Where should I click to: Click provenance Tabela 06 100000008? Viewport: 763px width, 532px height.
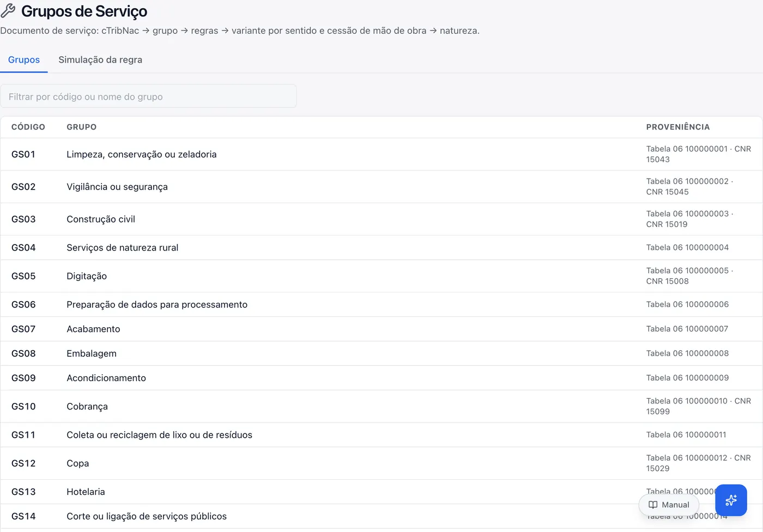tap(688, 353)
